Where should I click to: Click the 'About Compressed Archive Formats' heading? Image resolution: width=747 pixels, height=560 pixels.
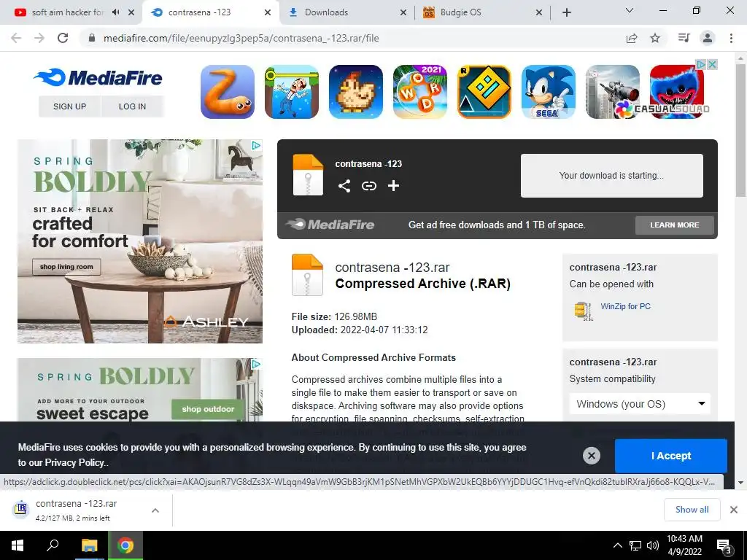[x=373, y=357]
